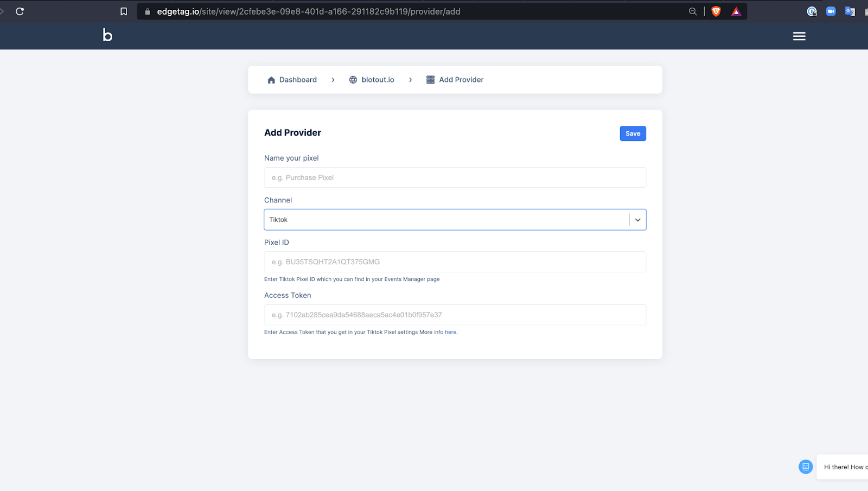Viewport: 868px width, 491px height.
Task: Click the browser reload icon
Action: [x=20, y=11]
